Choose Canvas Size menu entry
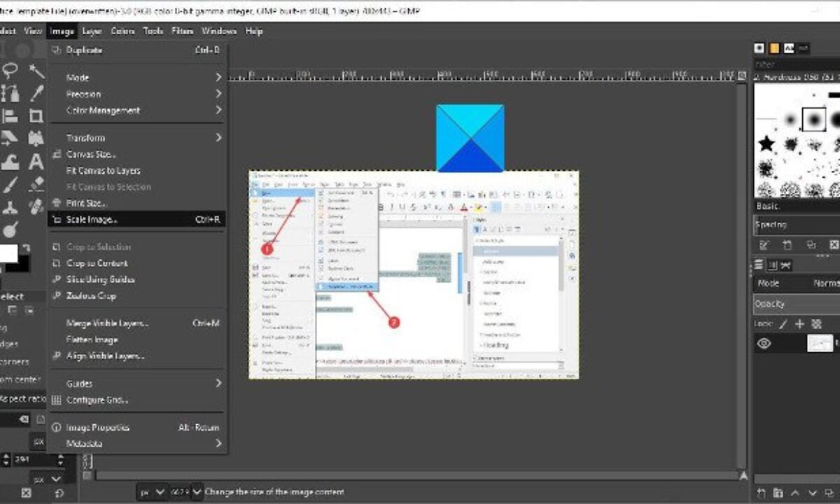The height and width of the screenshot is (504, 840). point(137,154)
